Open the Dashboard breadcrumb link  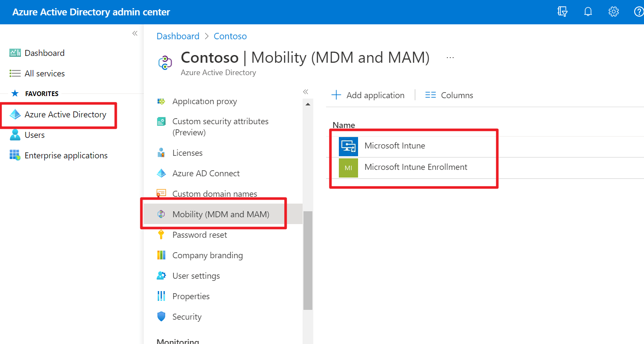tap(178, 36)
